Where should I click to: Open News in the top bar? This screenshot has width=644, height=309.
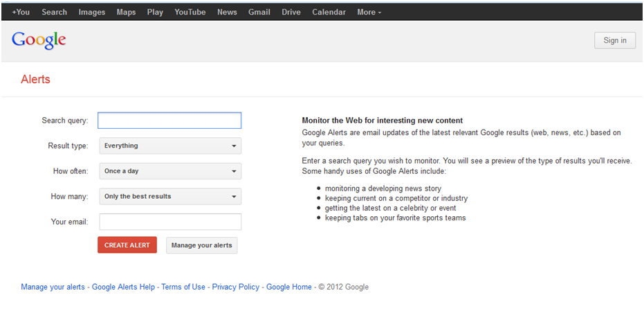click(227, 12)
